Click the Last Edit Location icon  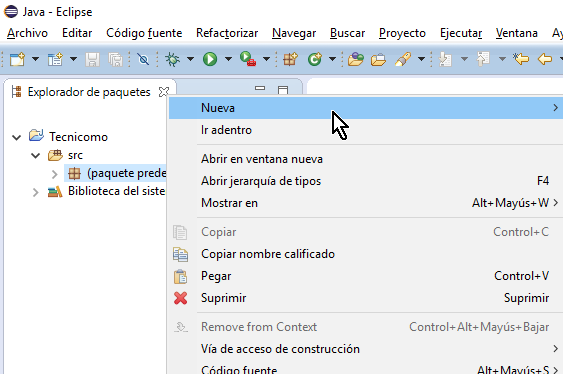point(521,59)
